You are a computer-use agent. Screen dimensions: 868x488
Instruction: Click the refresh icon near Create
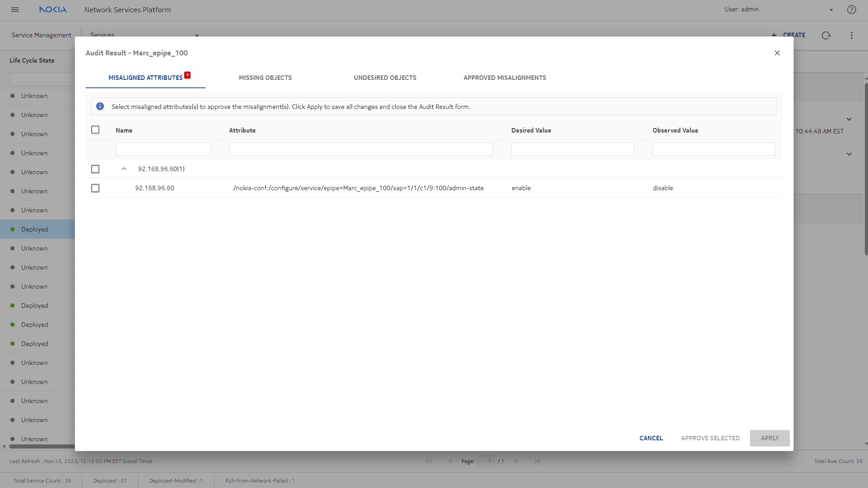[826, 35]
